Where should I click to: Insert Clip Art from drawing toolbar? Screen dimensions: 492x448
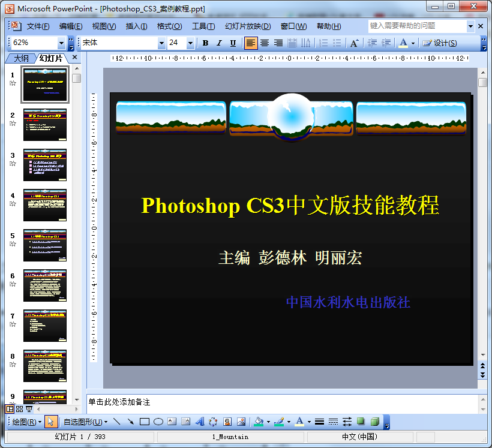coord(227,422)
